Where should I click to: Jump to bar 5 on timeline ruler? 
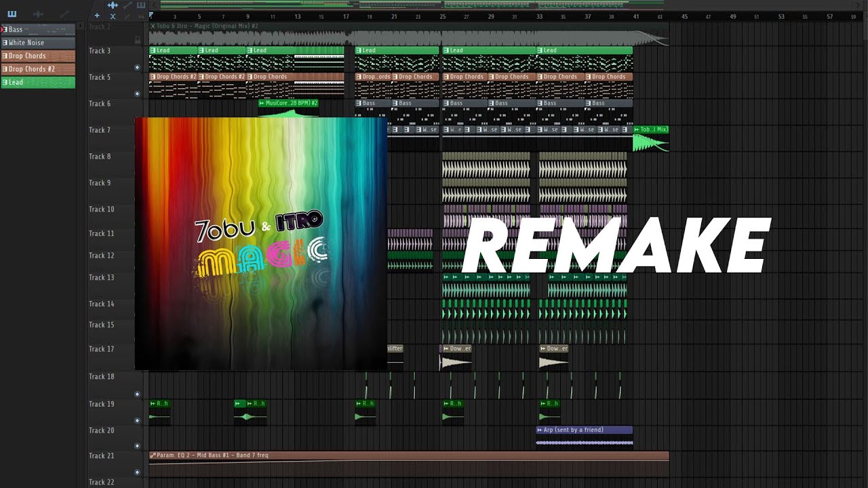tap(199, 16)
